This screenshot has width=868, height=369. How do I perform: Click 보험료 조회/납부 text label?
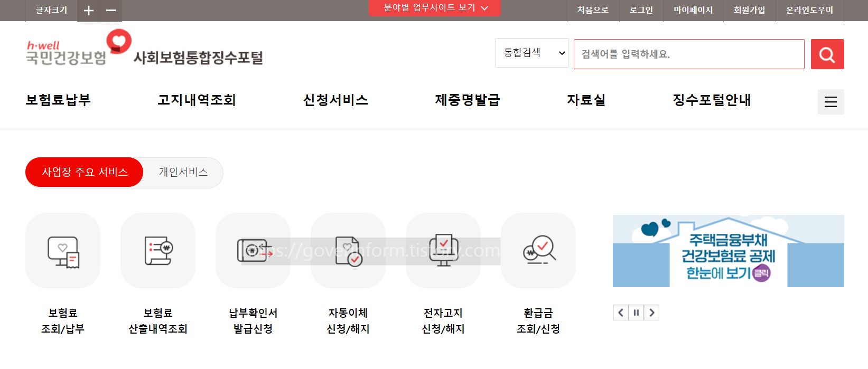63,321
